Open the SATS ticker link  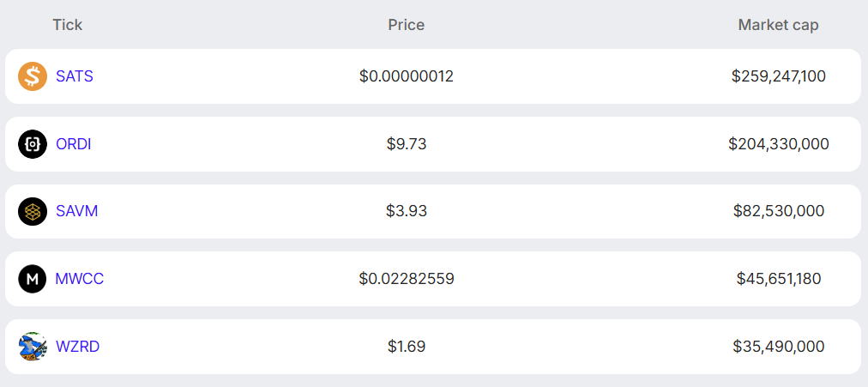click(75, 76)
